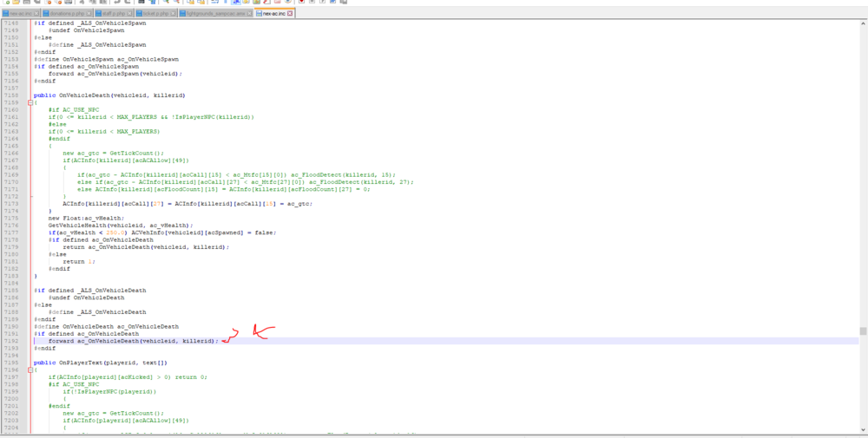The image size is (868, 438).
Task: Click line number 7166 in margin
Action: click(10, 153)
